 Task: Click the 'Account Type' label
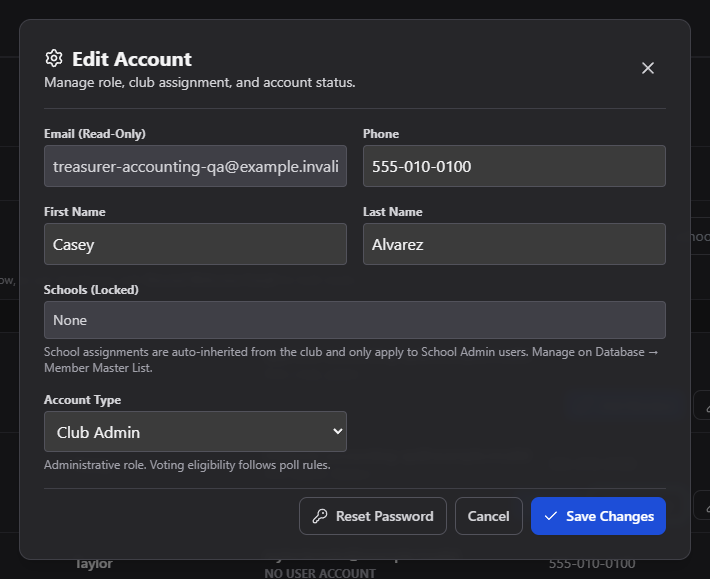pyautogui.click(x=82, y=400)
